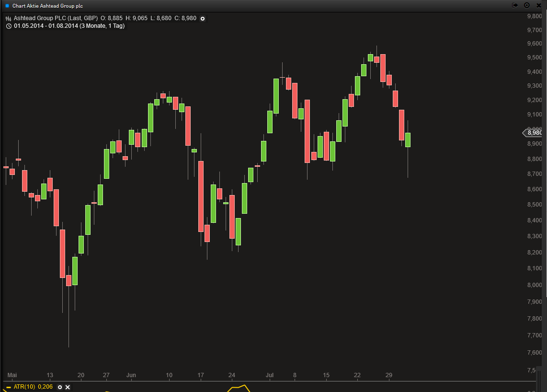
Task: Click the candlestick chart type icon
Action: click(x=8, y=19)
